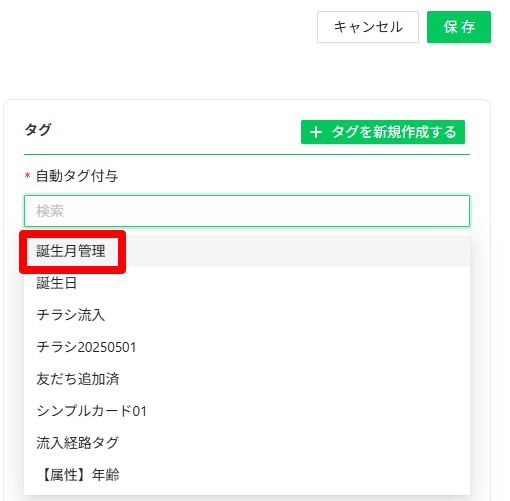
Task: Click the キャンセル button
Action: 368,27
